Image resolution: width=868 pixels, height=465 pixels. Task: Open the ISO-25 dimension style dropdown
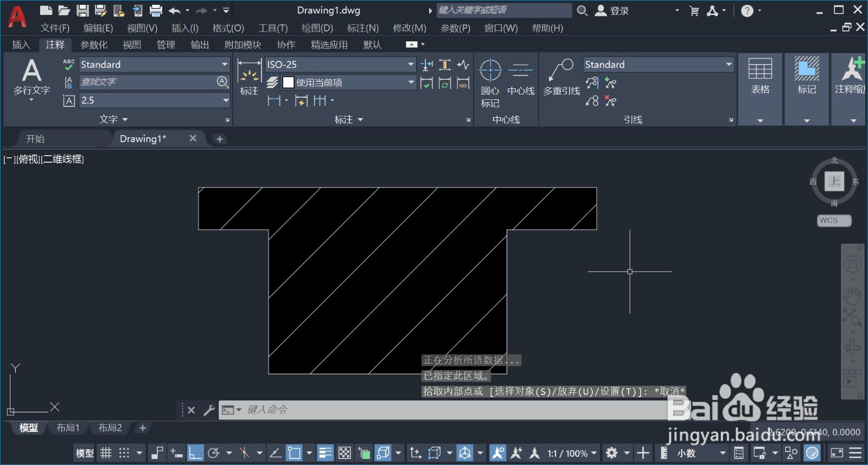point(340,65)
